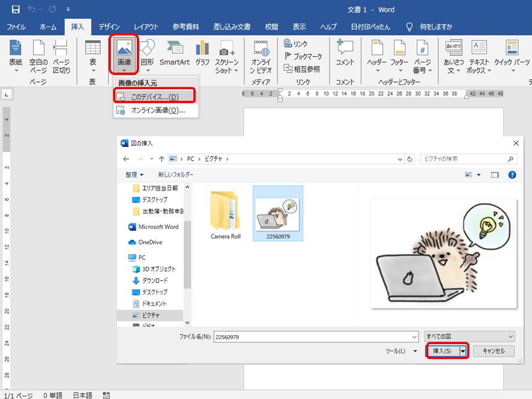
Task: Open the Customize Quick Access Toolbar dropdown
Action: pos(68,9)
